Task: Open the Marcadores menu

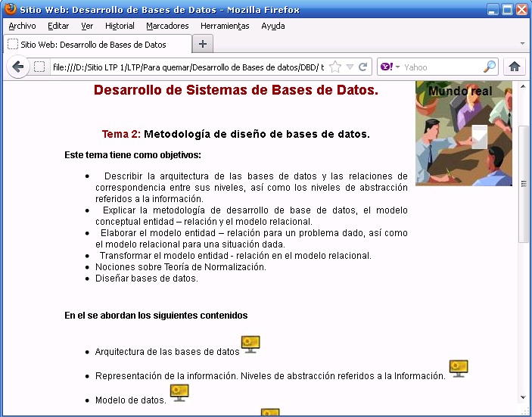Action: [x=167, y=26]
